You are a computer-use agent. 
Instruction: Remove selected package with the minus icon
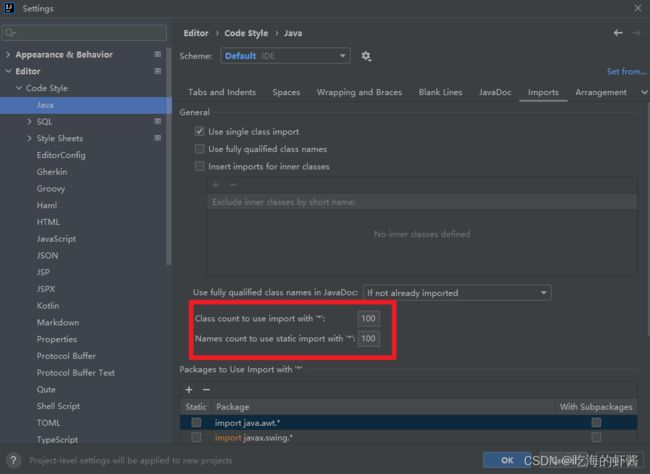(206, 389)
